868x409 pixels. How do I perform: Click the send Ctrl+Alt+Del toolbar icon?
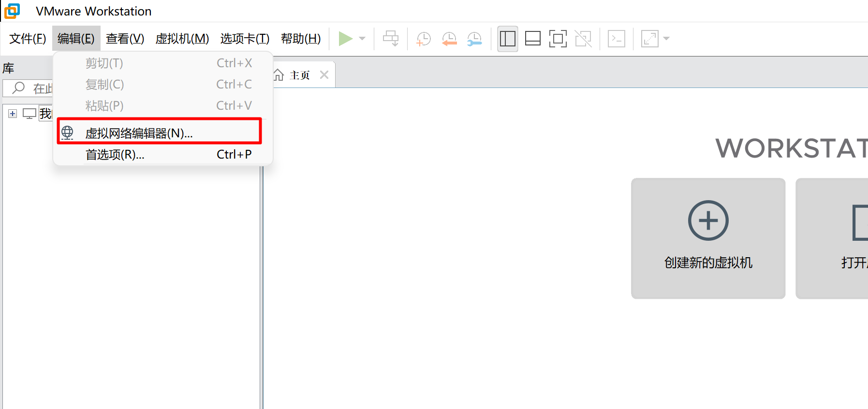pos(391,39)
